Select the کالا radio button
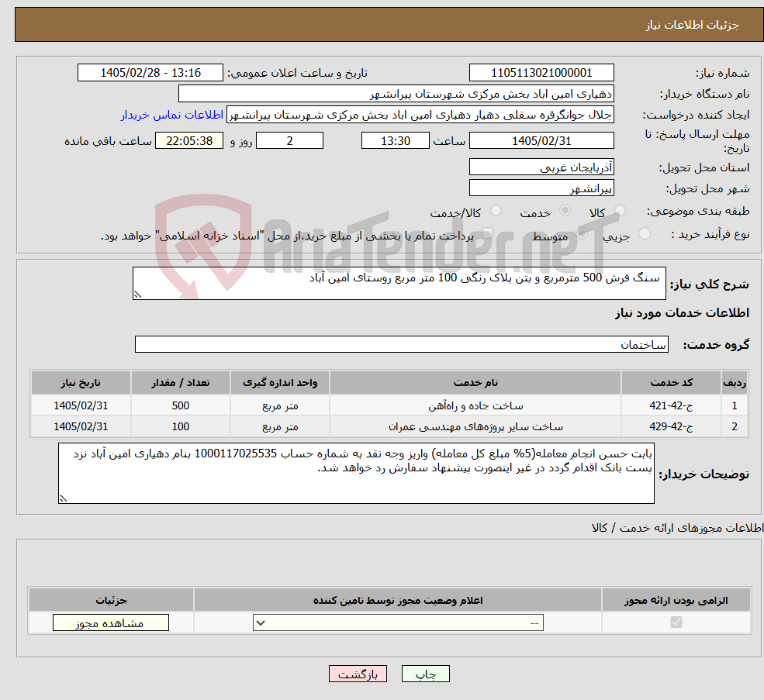 (x=620, y=210)
